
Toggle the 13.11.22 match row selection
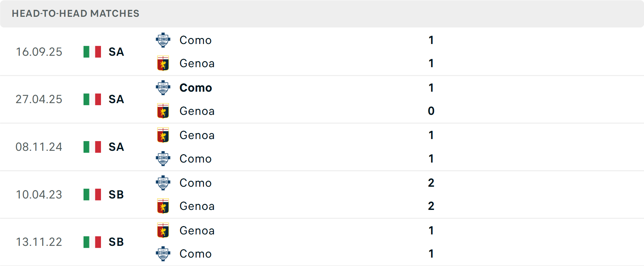coord(322,242)
